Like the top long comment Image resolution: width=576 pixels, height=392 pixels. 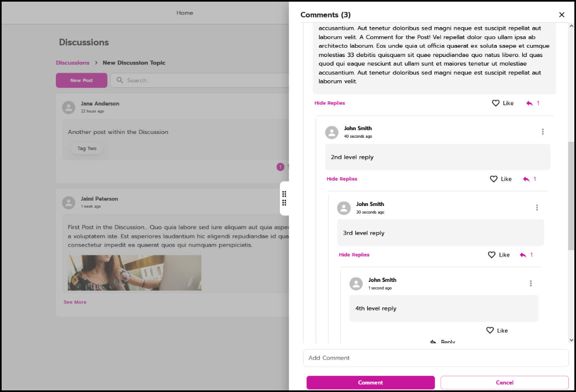[x=502, y=103]
